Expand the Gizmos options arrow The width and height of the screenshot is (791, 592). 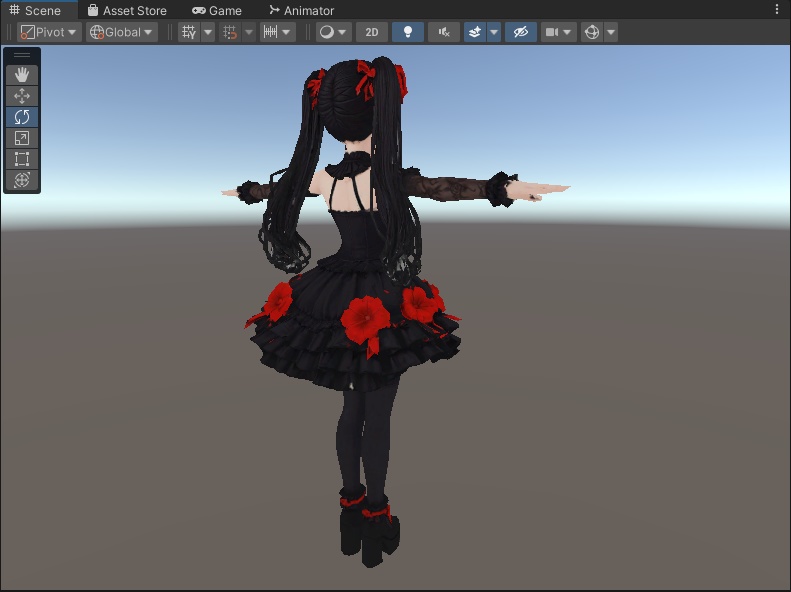[611, 32]
